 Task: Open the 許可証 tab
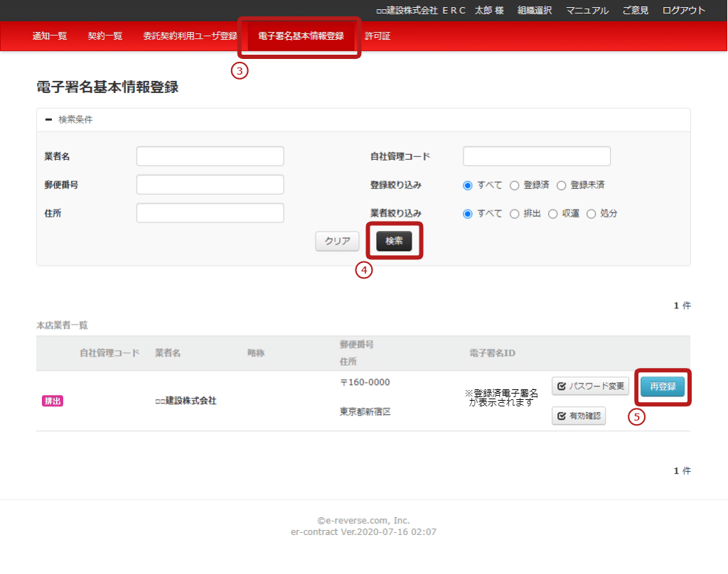(378, 36)
